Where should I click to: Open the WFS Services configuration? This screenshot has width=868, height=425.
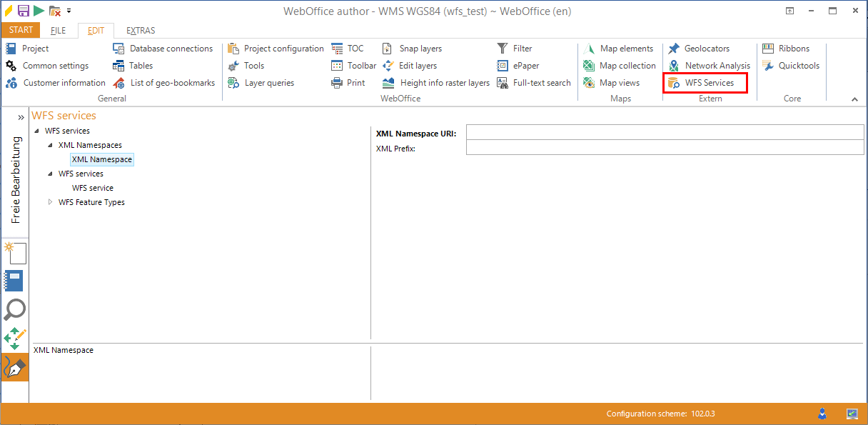click(x=705, y=82)
